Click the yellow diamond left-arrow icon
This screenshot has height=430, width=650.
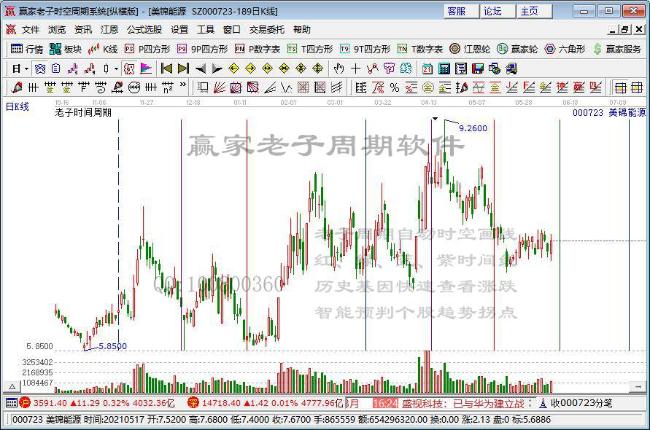[234, 68]
